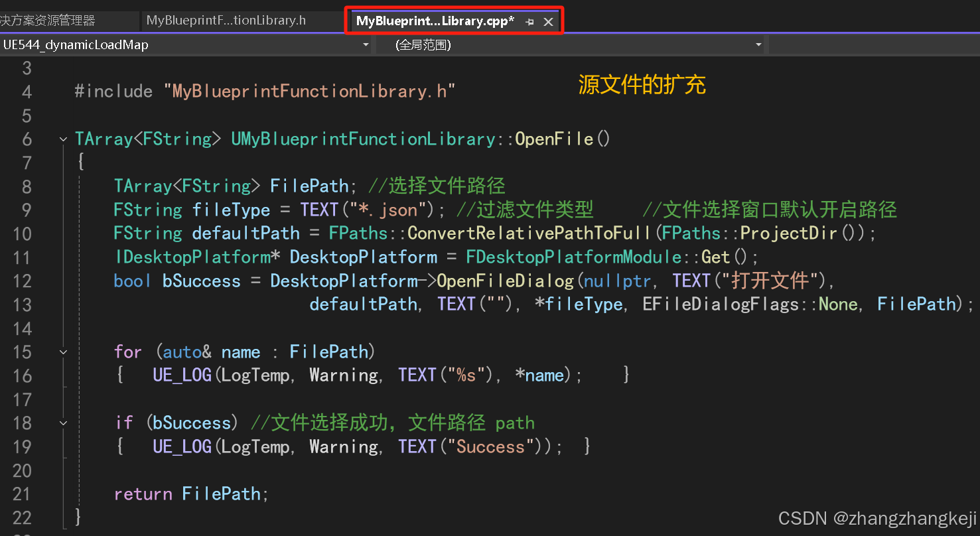Click ConvertRelativePathToFull on line 10

point(529,234)
